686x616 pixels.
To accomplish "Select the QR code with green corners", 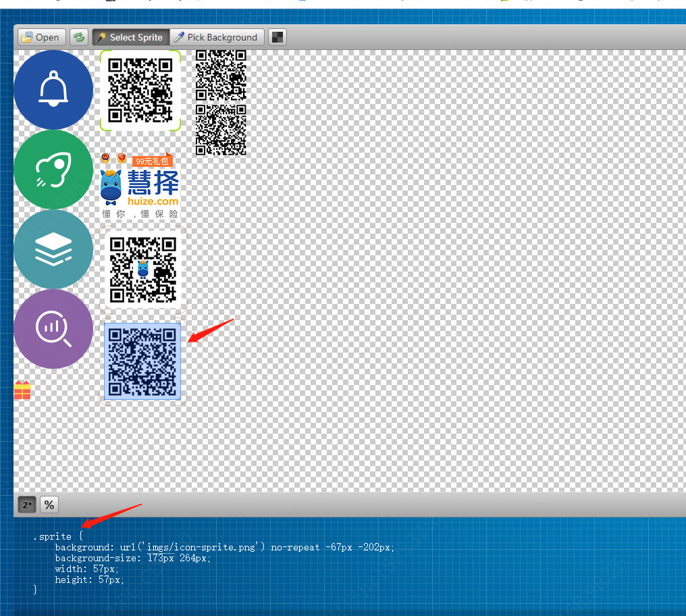I will click(x=140, y=89).
